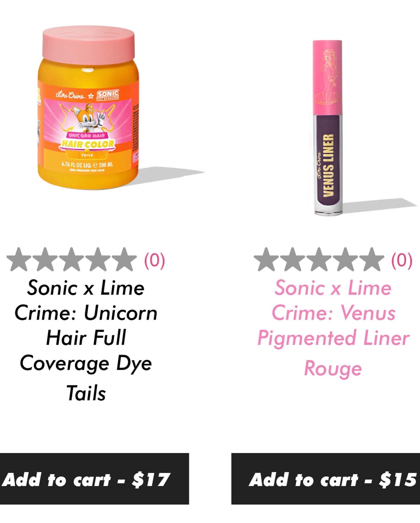Click the pink lid of the hair dye jar
The height and width of the screenshot is (523, 420).
pos(88,46)
